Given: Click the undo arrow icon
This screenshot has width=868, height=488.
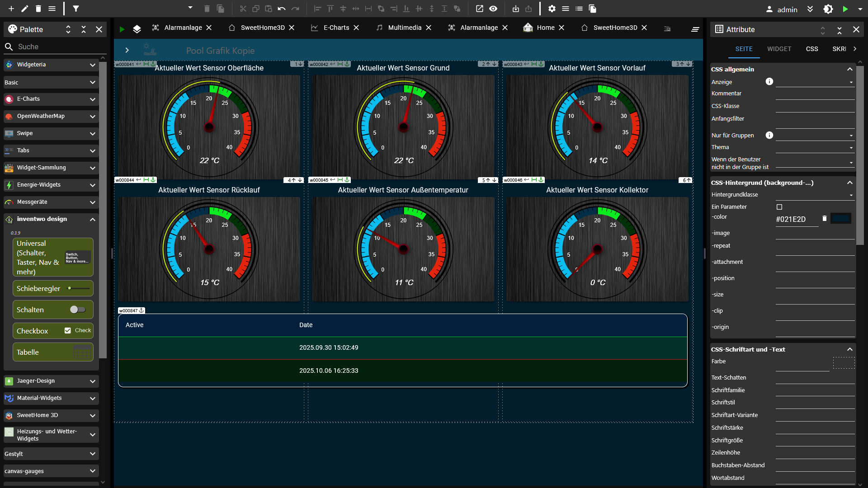Looking at the screenshot, I should (x=282, y=9).
